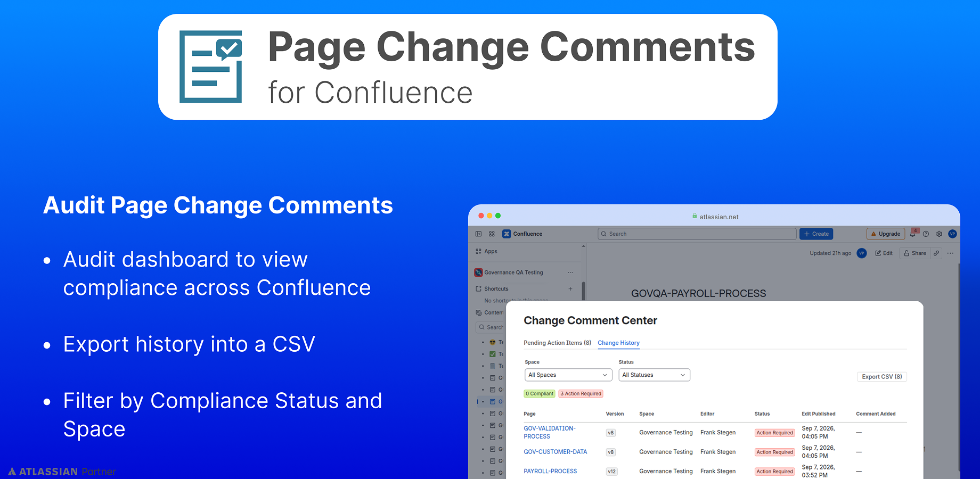
Task: Click Frank Stegen in GOV-CUSTOMER-DATA row
Action: tap(718, 452)
